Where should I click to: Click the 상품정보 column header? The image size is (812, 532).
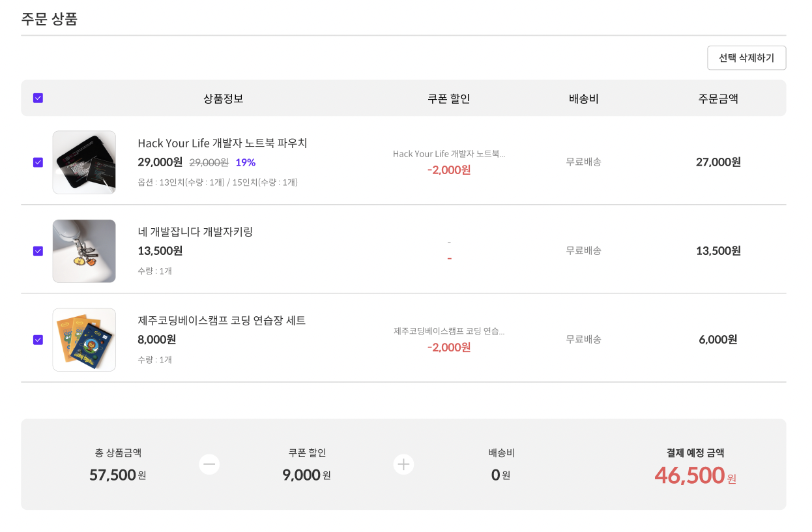coord(224,99)
